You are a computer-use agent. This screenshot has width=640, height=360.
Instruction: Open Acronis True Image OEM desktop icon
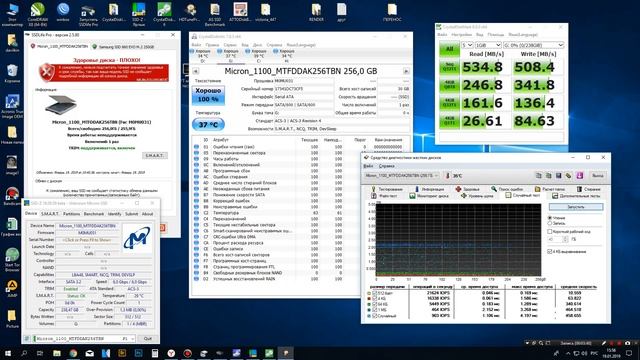tap(12, 106)
